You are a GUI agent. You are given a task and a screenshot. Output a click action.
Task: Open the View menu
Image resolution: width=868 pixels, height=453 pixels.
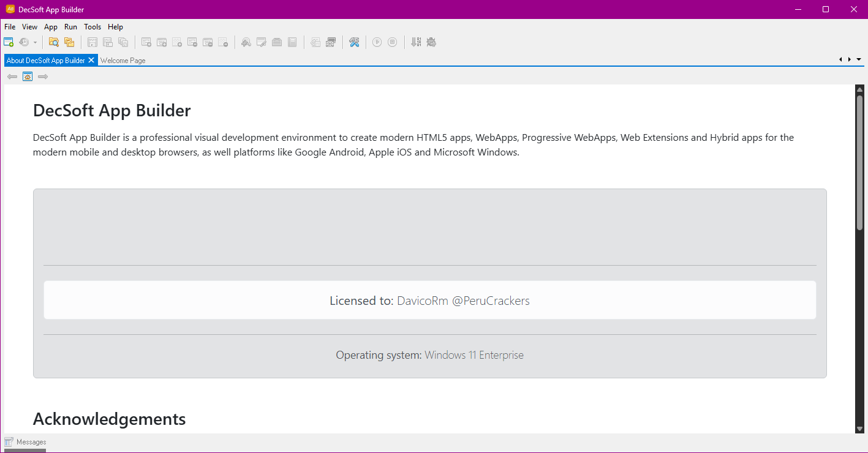29,27
